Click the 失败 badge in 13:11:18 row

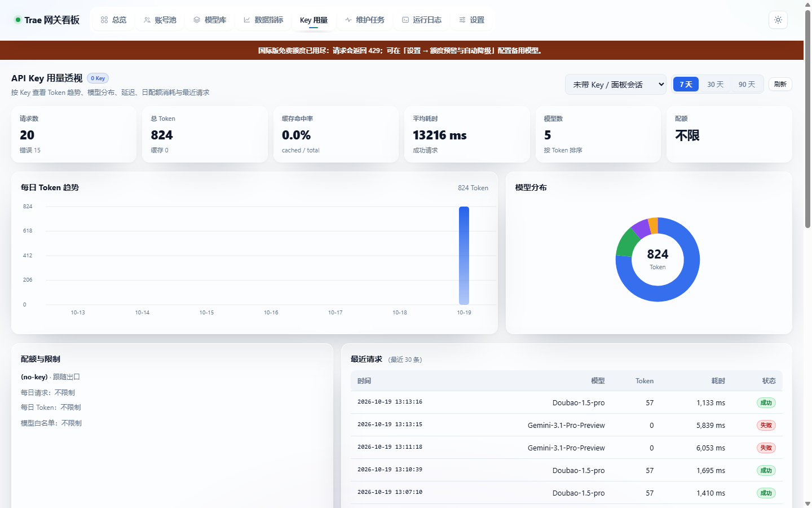766,448
